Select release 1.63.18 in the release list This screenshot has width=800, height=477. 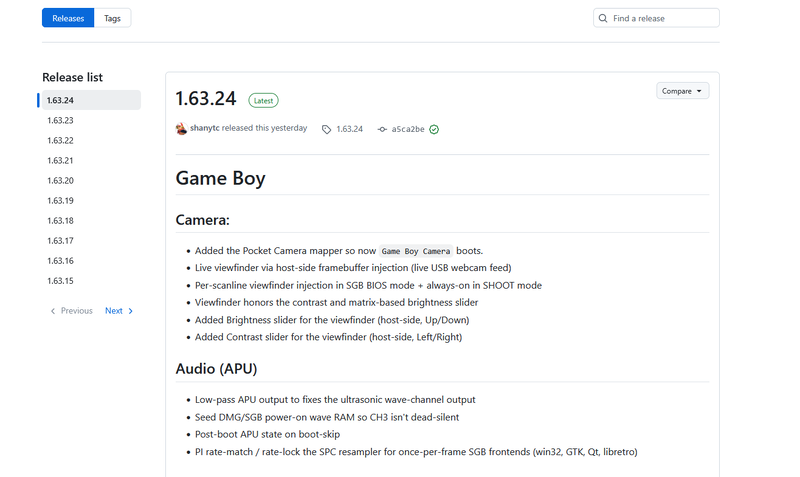tap(60, 220)
